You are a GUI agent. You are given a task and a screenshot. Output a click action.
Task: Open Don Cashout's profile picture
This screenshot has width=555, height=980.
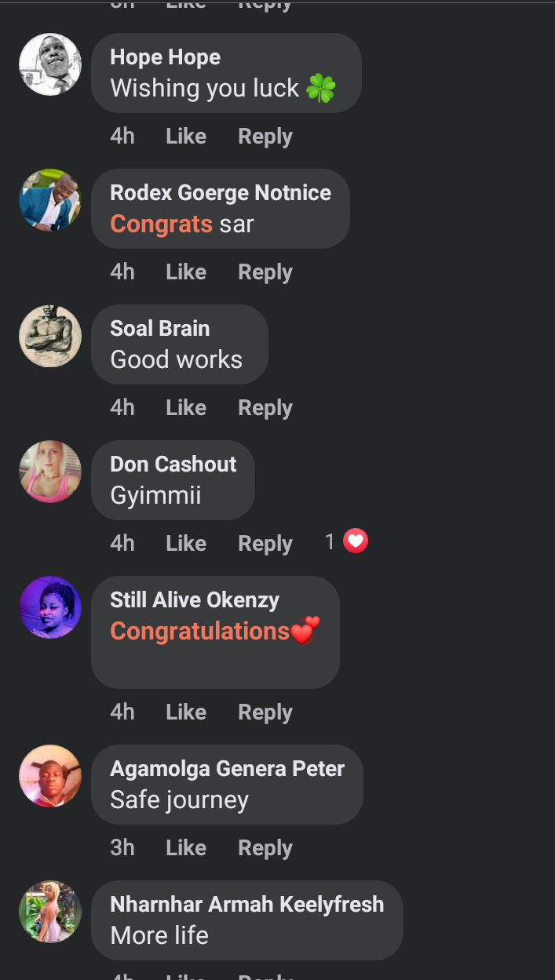pos(50,472)
